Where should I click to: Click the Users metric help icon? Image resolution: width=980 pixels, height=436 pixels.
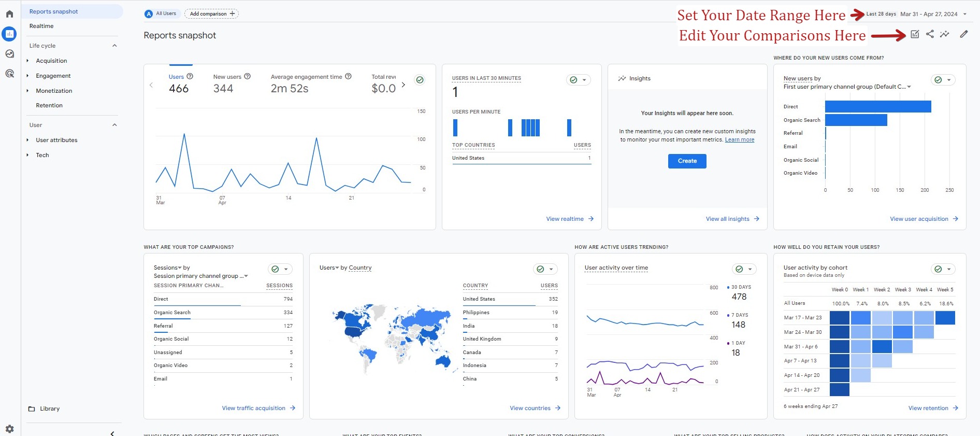[190, 76]
